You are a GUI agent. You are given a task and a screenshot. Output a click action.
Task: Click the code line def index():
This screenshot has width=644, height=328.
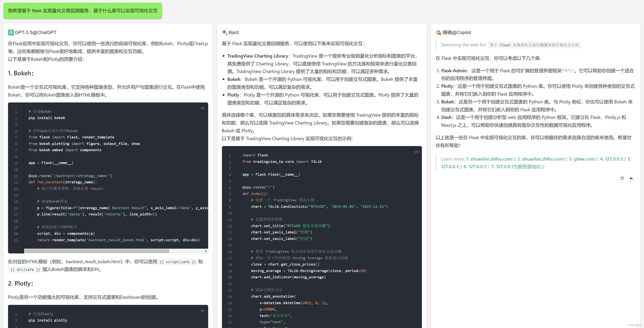point(255,194)
